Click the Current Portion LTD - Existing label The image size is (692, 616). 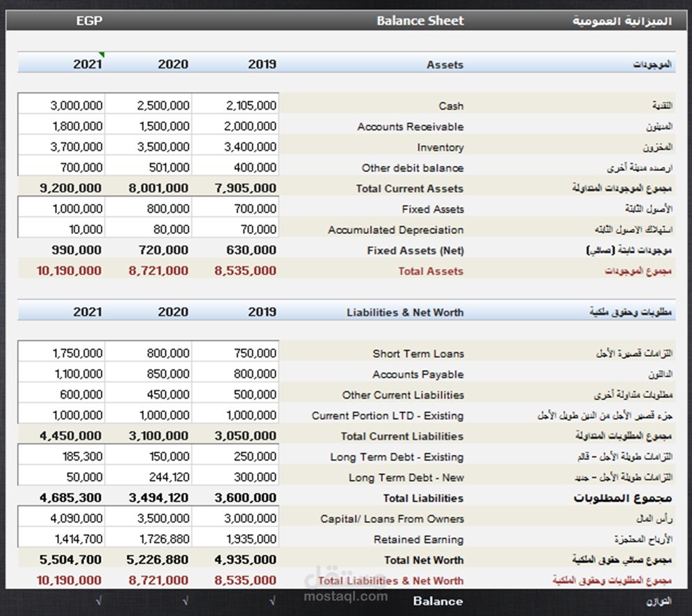click(388, 416)
